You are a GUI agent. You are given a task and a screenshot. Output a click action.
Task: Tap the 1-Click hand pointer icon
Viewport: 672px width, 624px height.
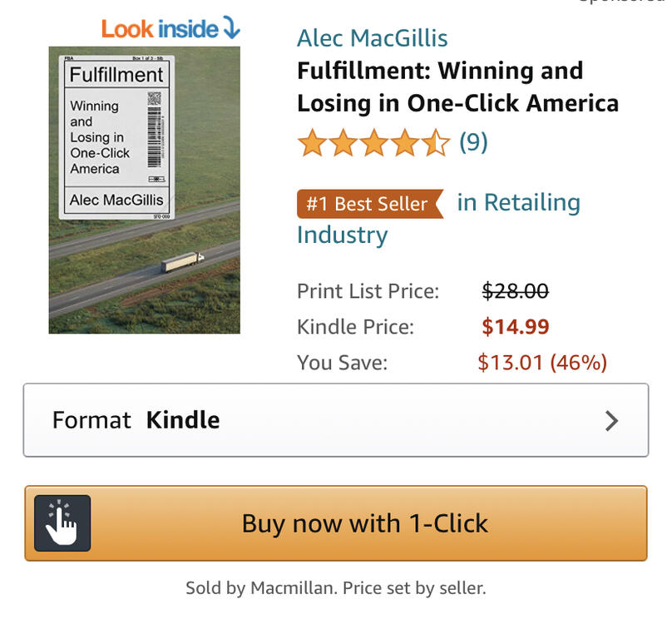pos(62,523)
